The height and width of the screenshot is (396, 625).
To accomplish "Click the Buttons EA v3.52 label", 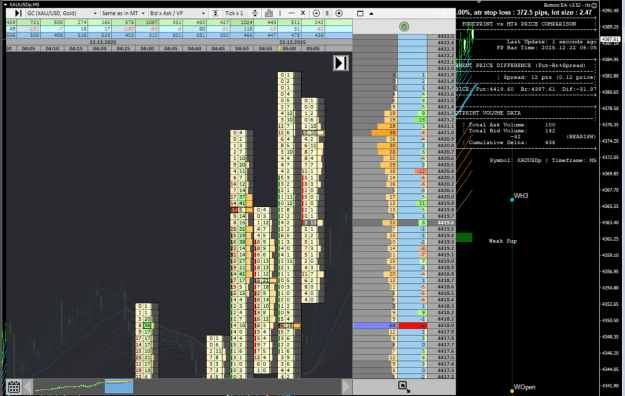I will [568, 5].
